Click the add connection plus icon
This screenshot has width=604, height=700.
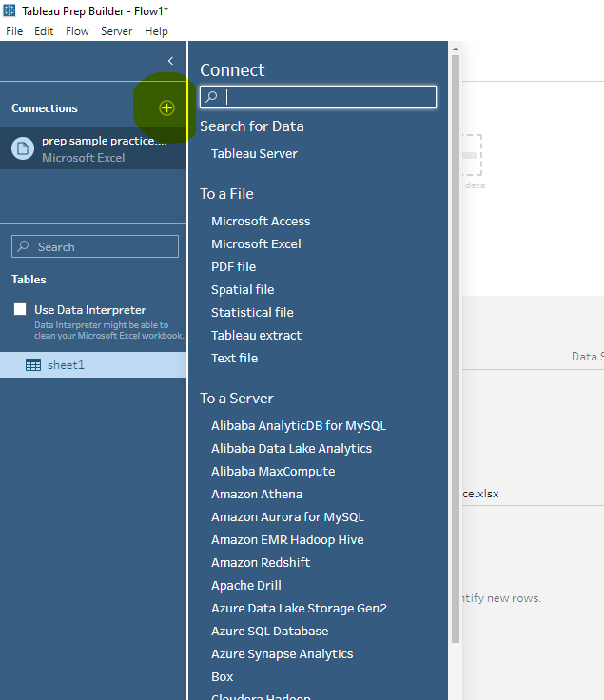pos(166,108)
